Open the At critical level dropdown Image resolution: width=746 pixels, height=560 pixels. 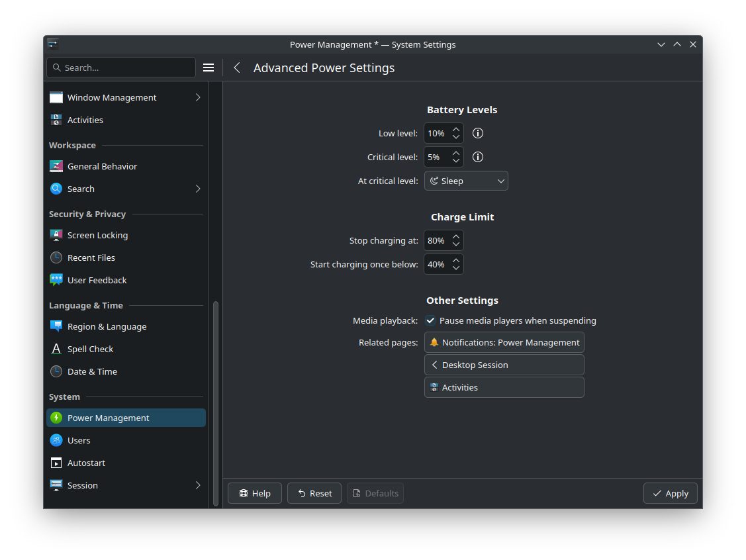(x=466, y=180)
